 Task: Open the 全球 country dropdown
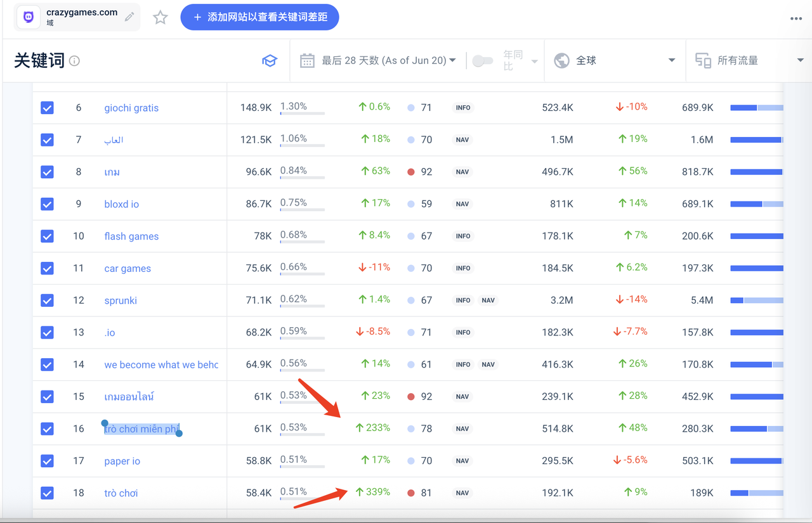pyautogui.click(x=671, y=61)
